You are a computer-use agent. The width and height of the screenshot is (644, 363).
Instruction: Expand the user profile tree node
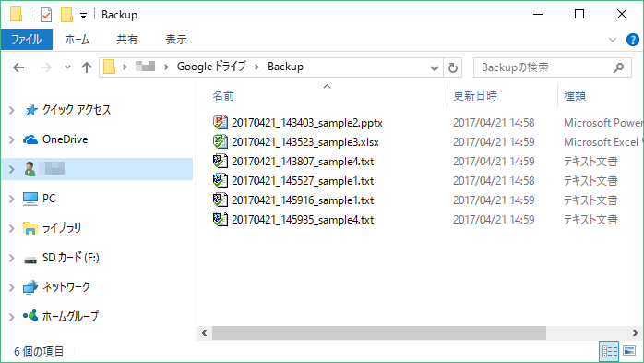(x=12, y=169)
